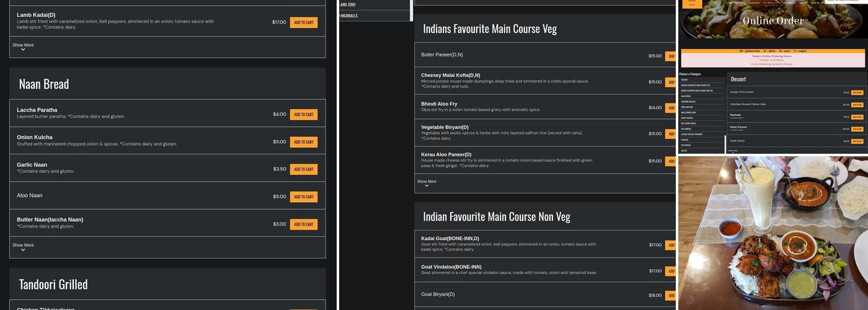Open the Vegetable Biryani(D) item
This screenshot has height=310, width=868.
click(x=445, y=127)
